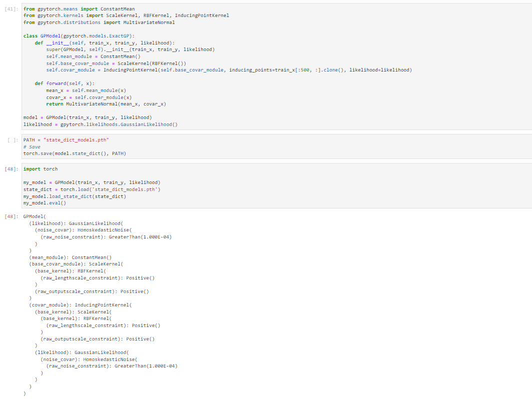
Task: Click the [41] execution prompt of first cell
Action: point(13,9)
